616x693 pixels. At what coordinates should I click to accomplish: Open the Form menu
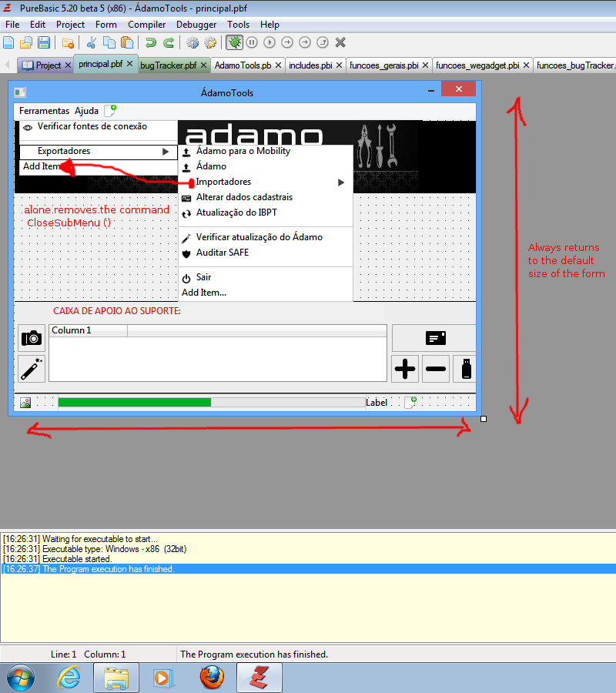point(106,25)
